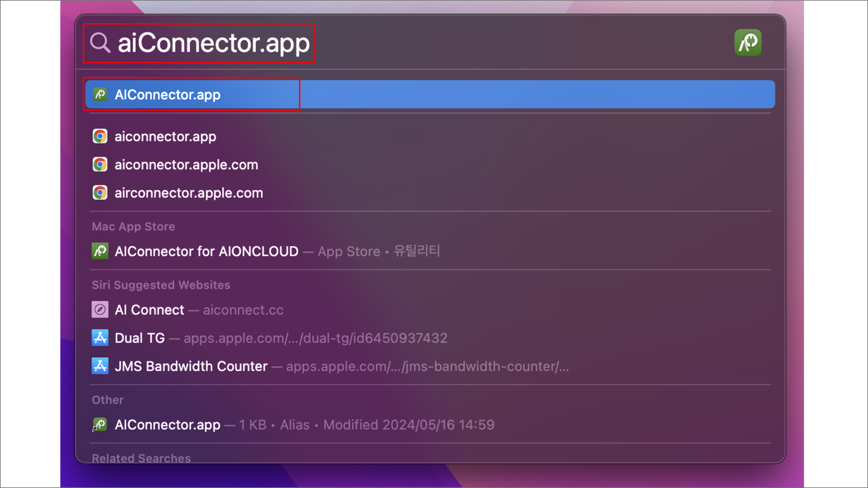The image size is (868, 488).
Task: Click Chrome icon beside aiconnector.app
Action: pyautogui.click(x=100, y=136)
